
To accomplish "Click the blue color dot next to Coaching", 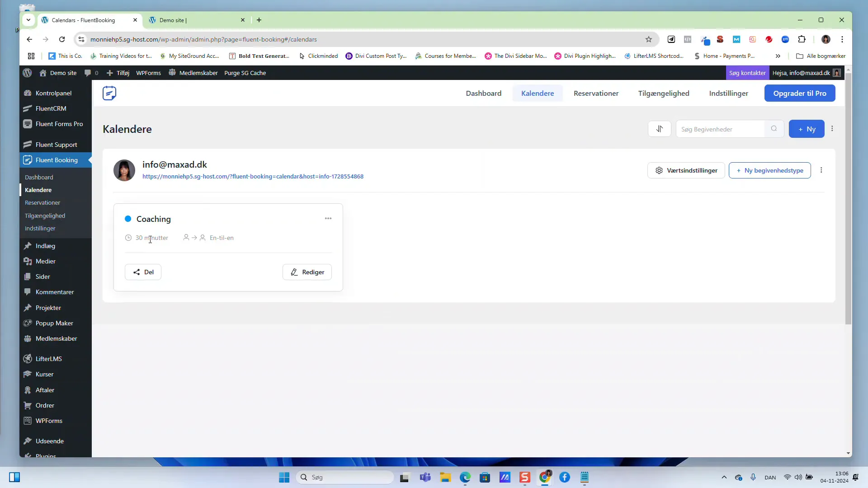I will [128, 219].
